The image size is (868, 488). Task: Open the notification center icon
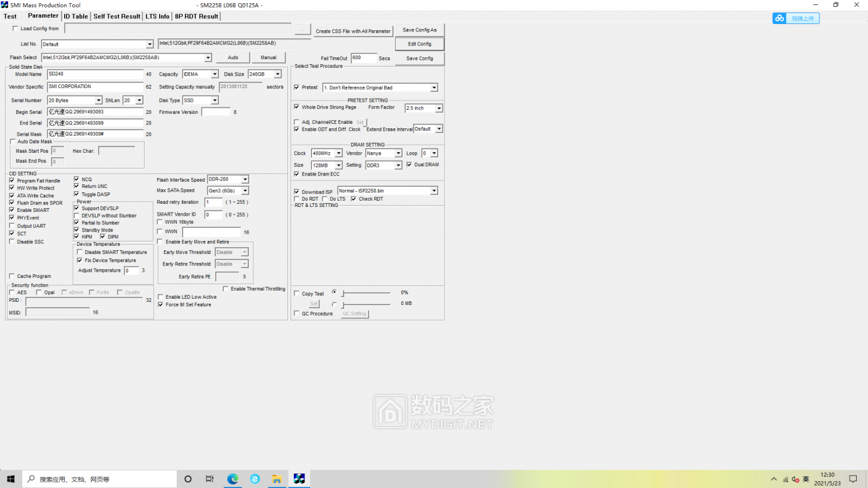coord(853,479)
